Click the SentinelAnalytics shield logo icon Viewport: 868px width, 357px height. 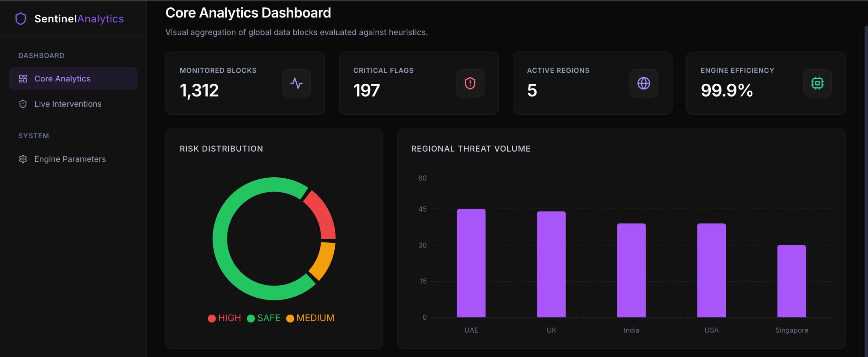pyautogui.click(x=21, y=19)
